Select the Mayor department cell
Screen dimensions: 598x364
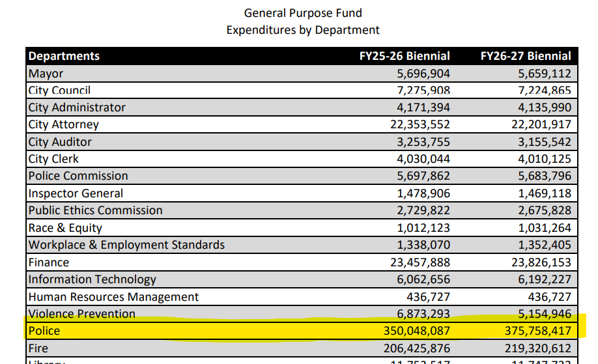click(x=46, y=74)
